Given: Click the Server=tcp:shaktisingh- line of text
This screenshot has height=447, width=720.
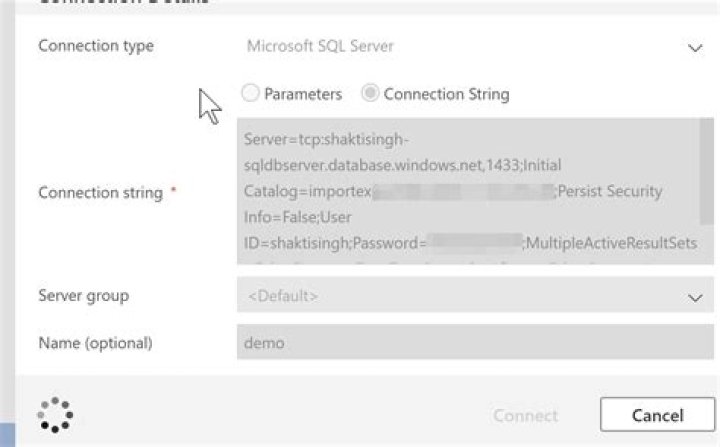Looking at the screenshot, I should (x=326, y=139).
